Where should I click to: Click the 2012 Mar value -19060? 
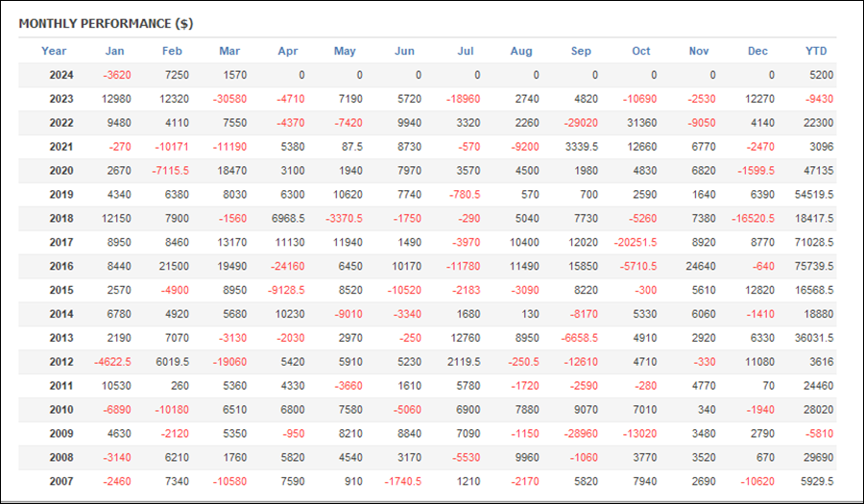[229, 362]
